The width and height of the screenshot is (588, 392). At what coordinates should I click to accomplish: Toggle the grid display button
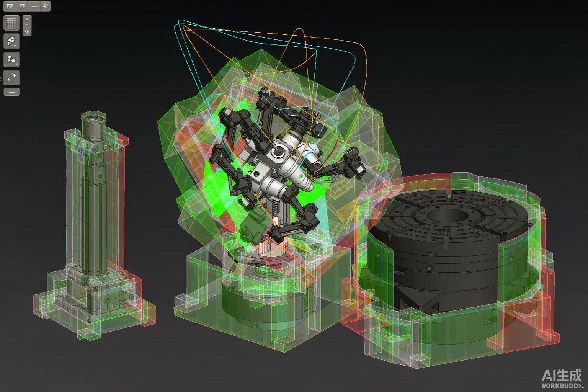pos(11,23)
